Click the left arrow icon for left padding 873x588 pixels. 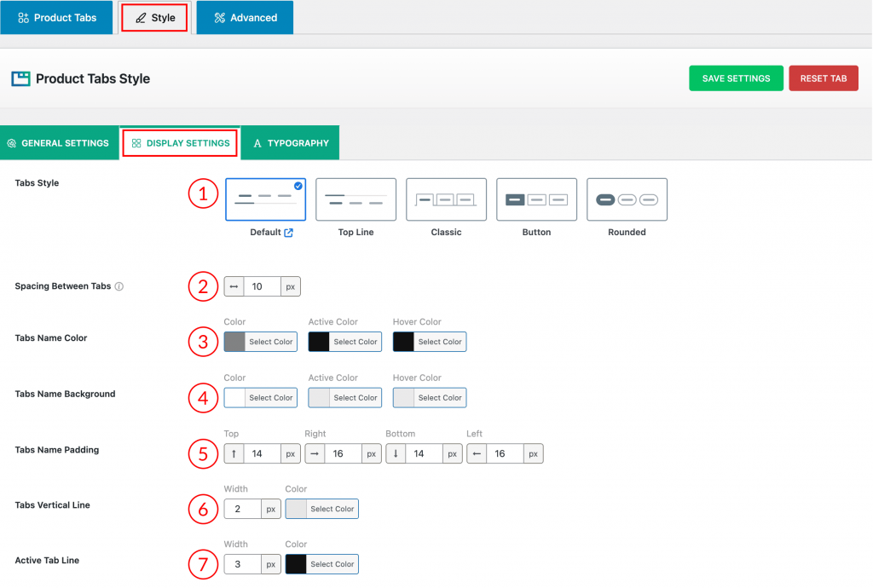pos(477,454)
